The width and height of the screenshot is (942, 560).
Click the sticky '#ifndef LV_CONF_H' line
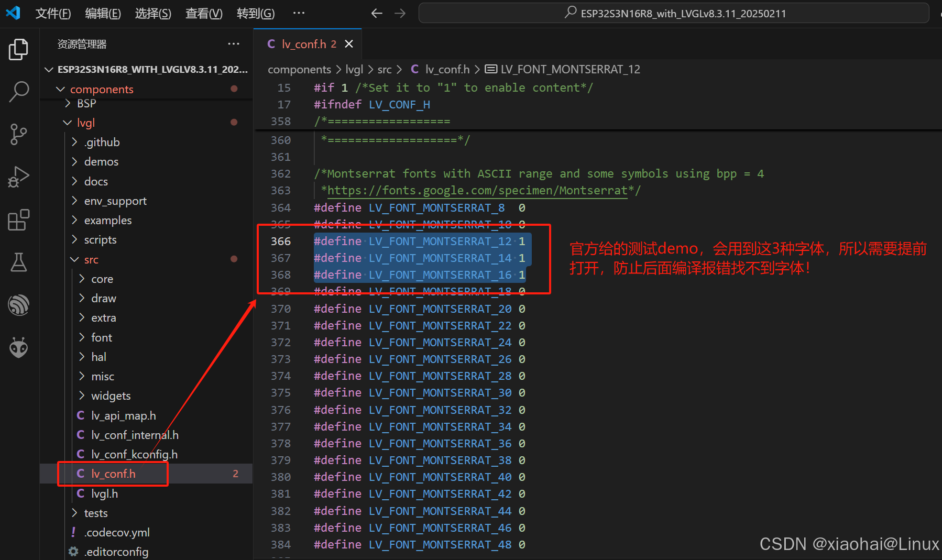(372, 104)
